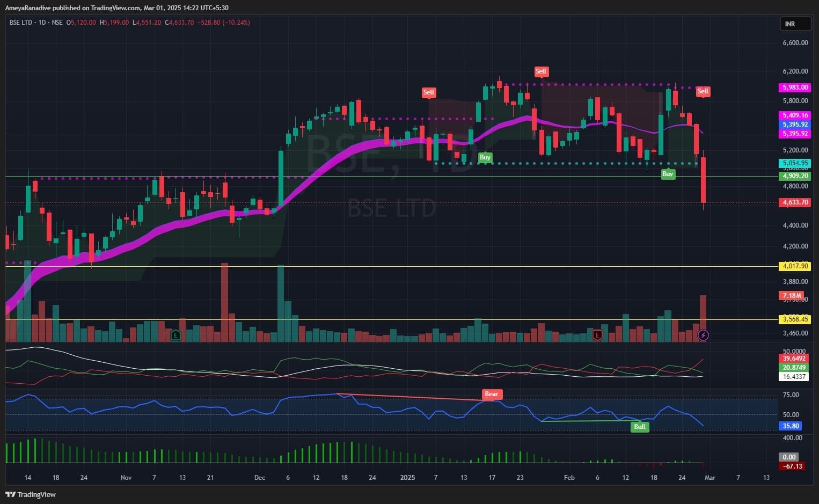This screenshot has width=819, height=504.
Task: Click the 2025 label on time axis
Action: point(407,478)
